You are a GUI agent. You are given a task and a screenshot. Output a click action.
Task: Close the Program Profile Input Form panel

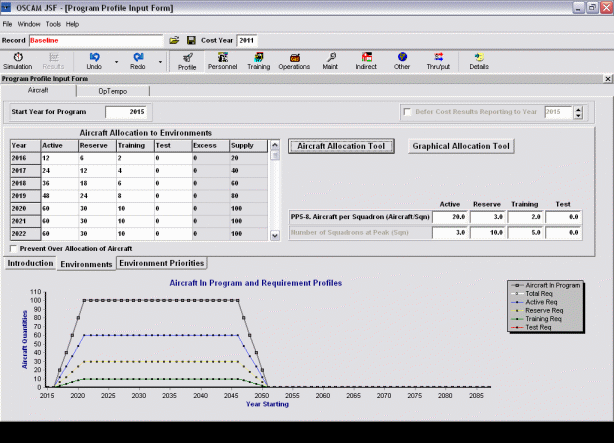[x=607, y=79]
